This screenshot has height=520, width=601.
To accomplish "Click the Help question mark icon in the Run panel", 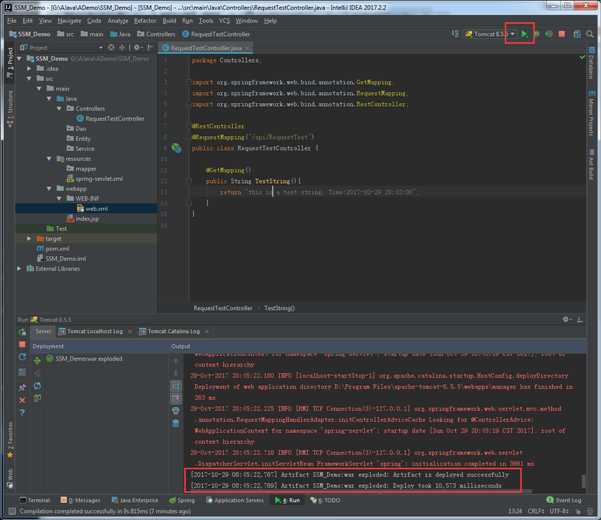I will click(x=22, y=412).
